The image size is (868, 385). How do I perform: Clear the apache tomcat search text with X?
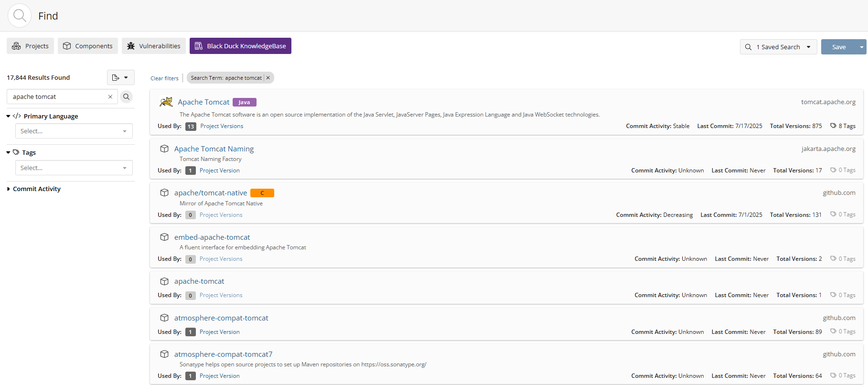click(x=110, y=97)
